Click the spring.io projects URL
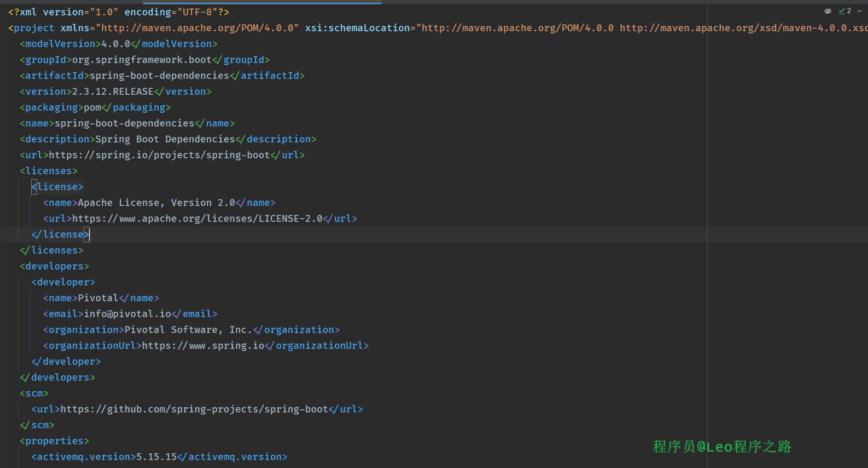The height and width of the screenshot is (468, 868). [159, 155]
